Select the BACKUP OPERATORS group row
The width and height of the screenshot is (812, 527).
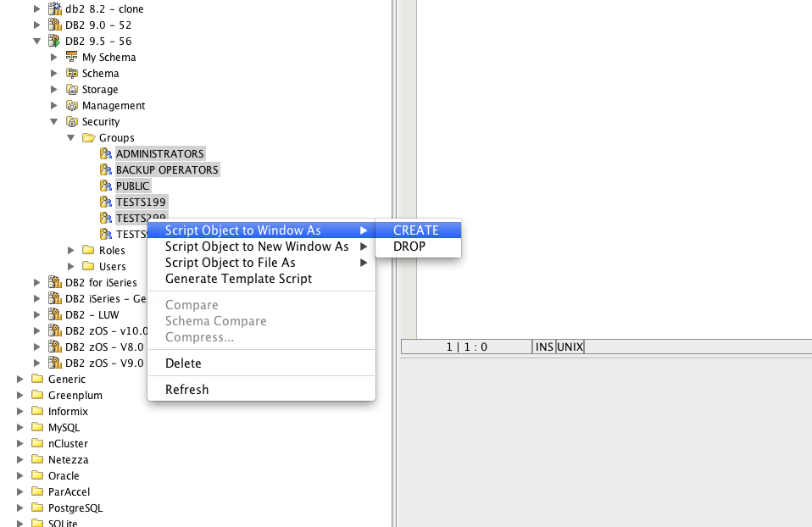coord(167,169)
